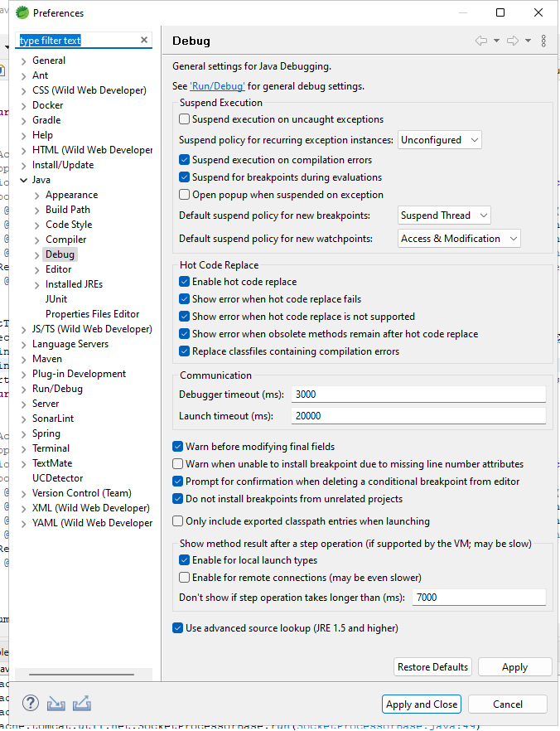The height and width of the screenshot is (731, 560).
Task: Toggle Show error when obsolete methods remain
Action: (x=185, y=334)
